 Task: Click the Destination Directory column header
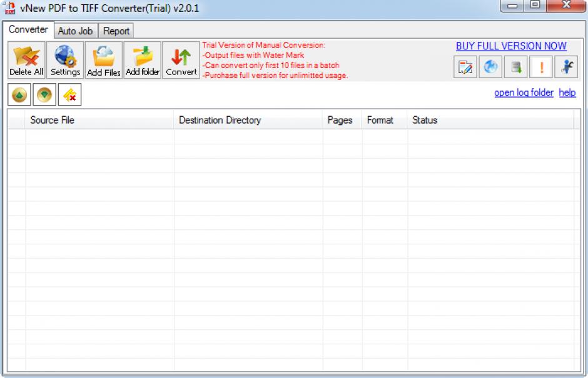pyautogui.click(x=248, y=120)
